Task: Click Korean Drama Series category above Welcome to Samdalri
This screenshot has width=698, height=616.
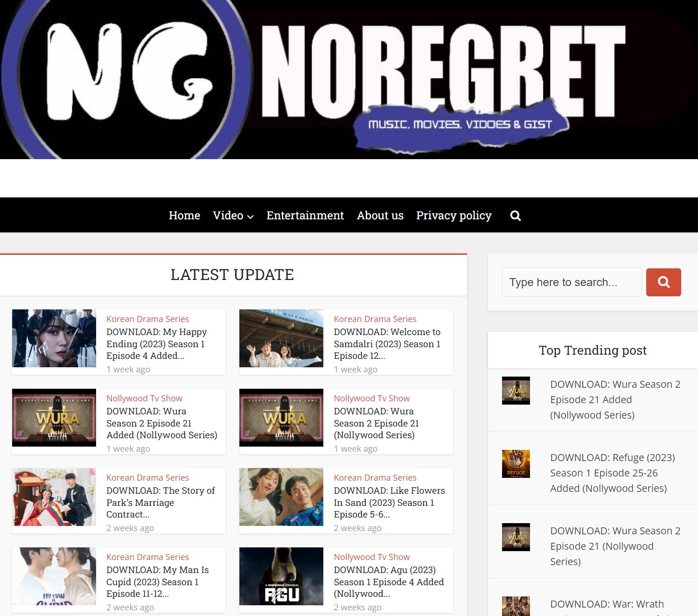Action: pyautogui.click(x=375, y=319)
